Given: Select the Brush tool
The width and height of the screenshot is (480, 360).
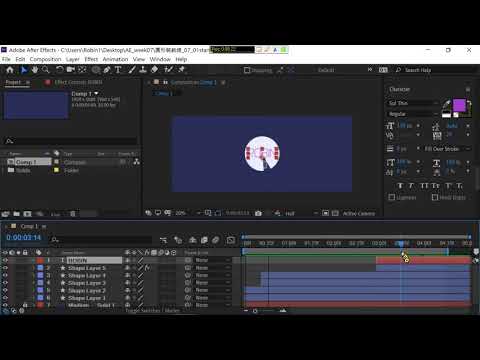Looking at the screenshot, I should coord(132,70).
